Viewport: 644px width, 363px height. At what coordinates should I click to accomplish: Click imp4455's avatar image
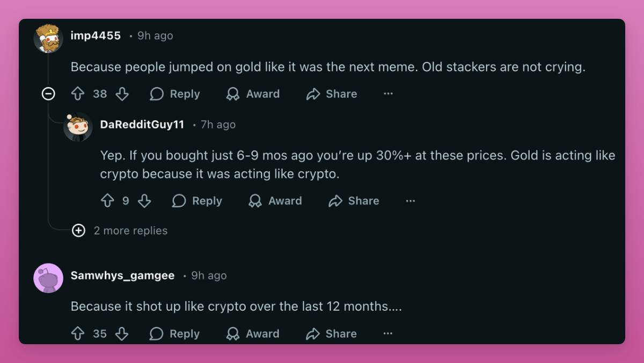click(x=48, y=38)
